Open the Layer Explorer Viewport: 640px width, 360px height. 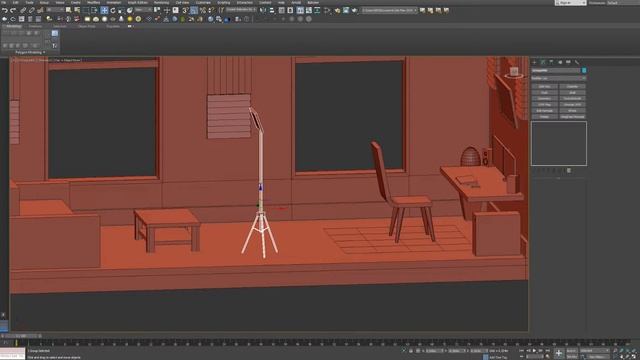click(x=290, y=10)
